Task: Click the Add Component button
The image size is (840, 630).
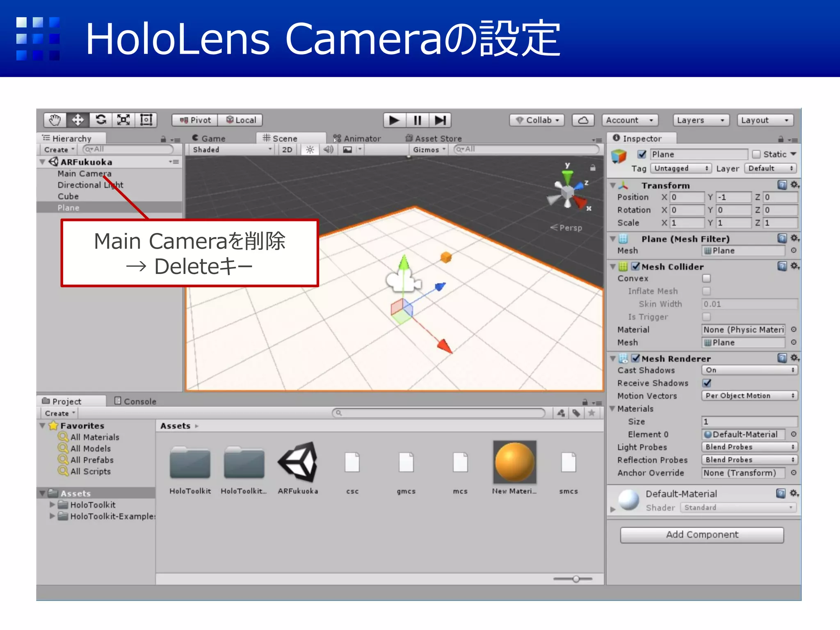Action: pos(702,535)
